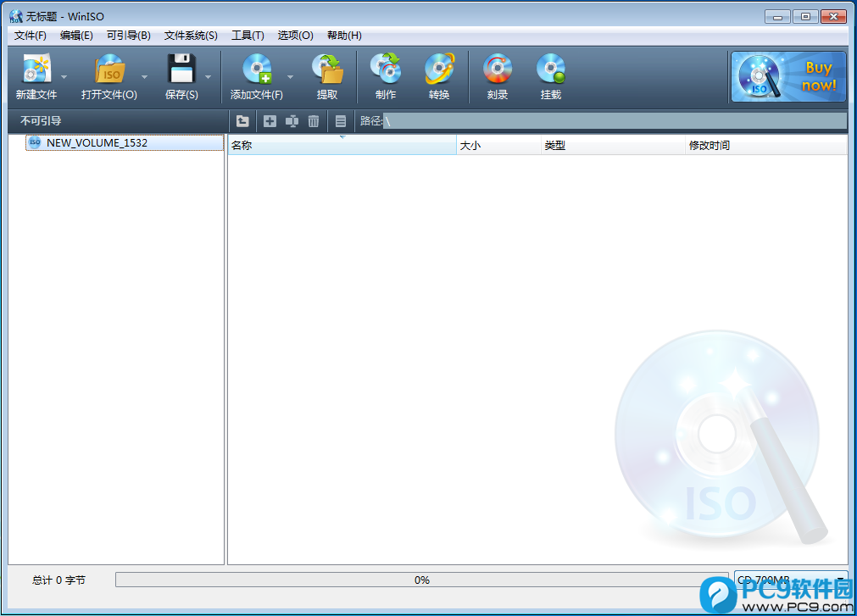Sort by the 大小 column header
The image size is (857, 616).
tap(498, 145)
